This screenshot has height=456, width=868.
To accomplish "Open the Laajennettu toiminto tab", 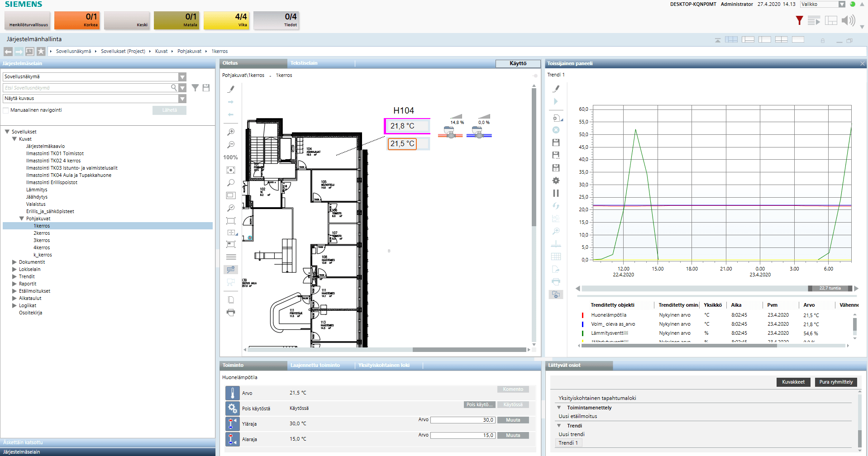I will pyautogui.click(x=315, y=366).
